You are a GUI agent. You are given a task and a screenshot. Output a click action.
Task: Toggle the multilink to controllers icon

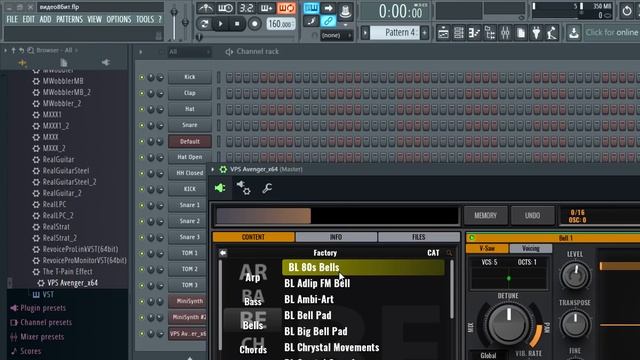tap(345, 11)
